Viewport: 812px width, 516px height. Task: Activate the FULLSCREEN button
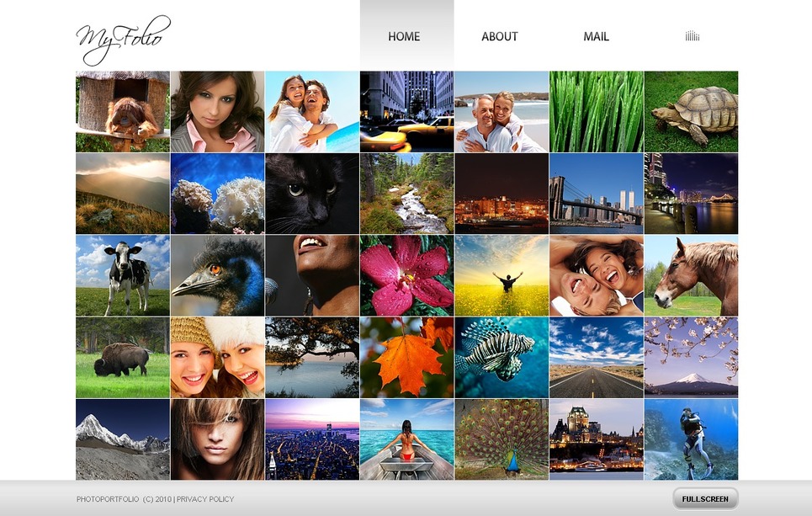[x=705, y=499]
